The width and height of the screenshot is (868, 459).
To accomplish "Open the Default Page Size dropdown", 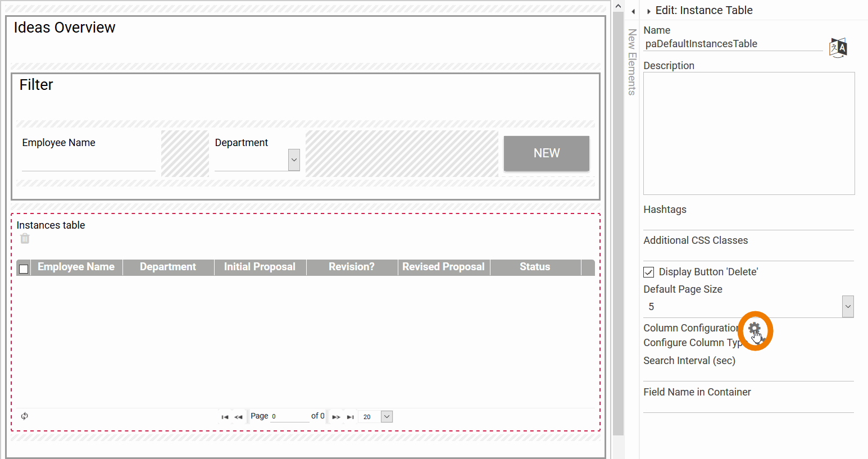I will click(848, 306).
